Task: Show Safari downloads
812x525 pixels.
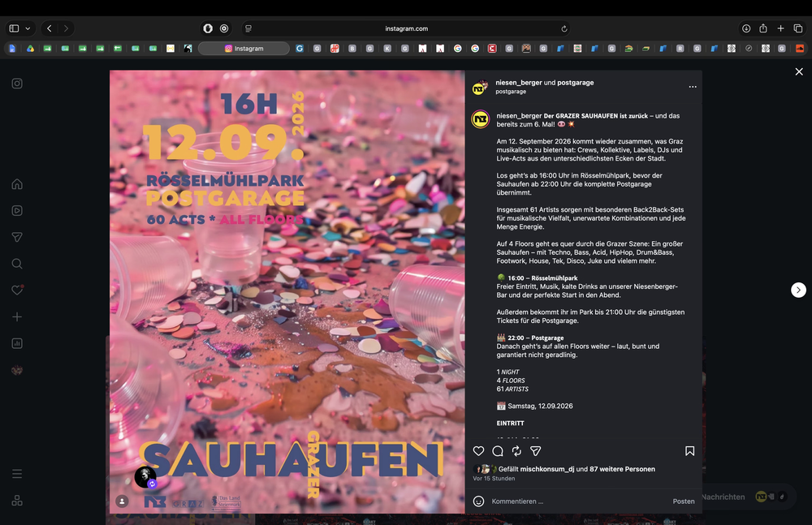Action: pyautogui.click(x=746, y=28)
